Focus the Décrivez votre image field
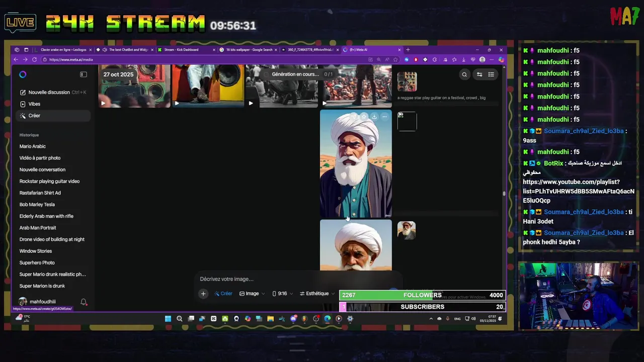Image resolution: width=644 pixels, height=362 pixels. coord(297,279)
